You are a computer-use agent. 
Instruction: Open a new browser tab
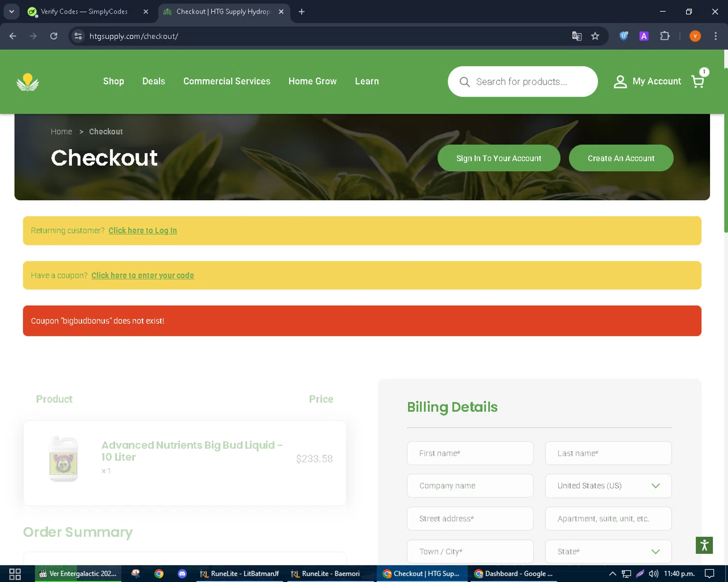301,12
